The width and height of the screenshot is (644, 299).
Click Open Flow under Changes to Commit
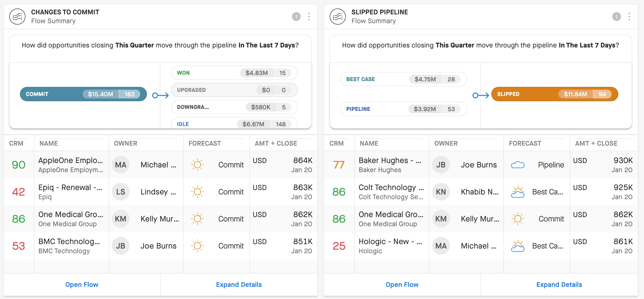click(x=82, y=285)
